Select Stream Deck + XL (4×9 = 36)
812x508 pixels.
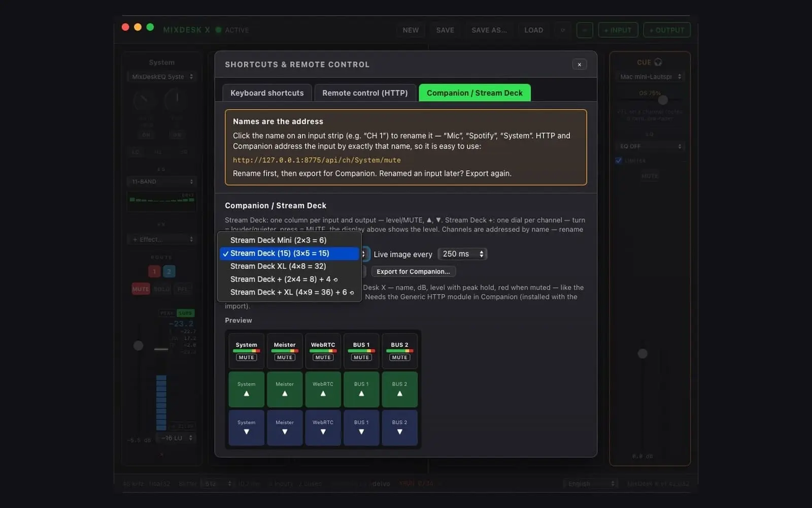[289, 292]
